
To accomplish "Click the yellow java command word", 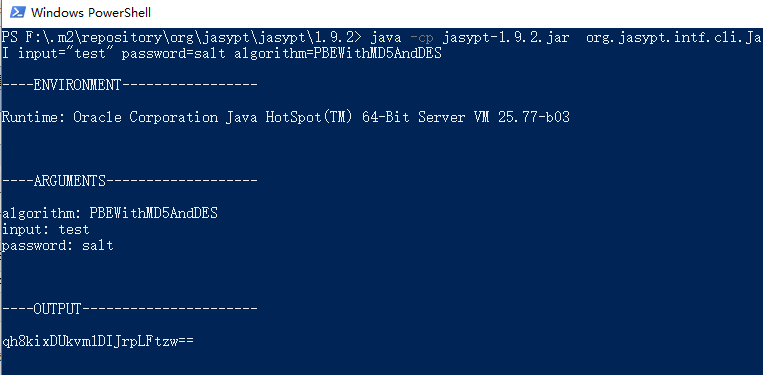I will [x=386, y=38].
